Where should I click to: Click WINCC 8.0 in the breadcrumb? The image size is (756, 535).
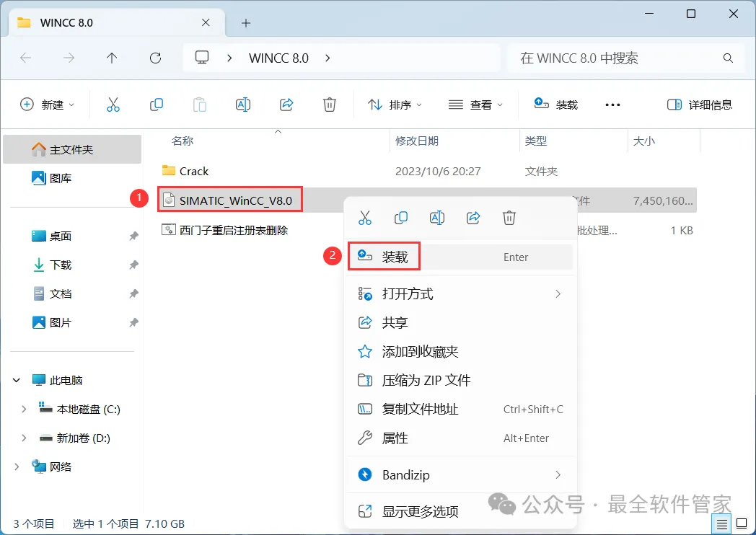point(278,58)
